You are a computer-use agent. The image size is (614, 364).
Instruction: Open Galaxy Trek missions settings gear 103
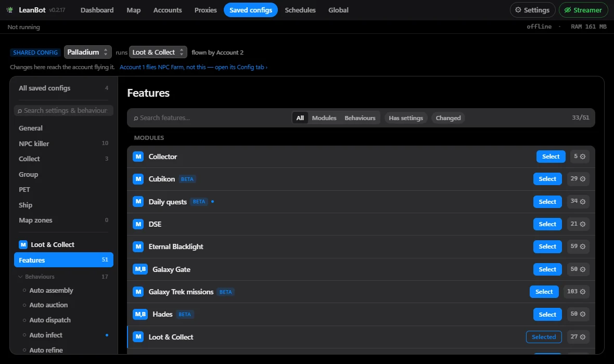tap(577, 292)
